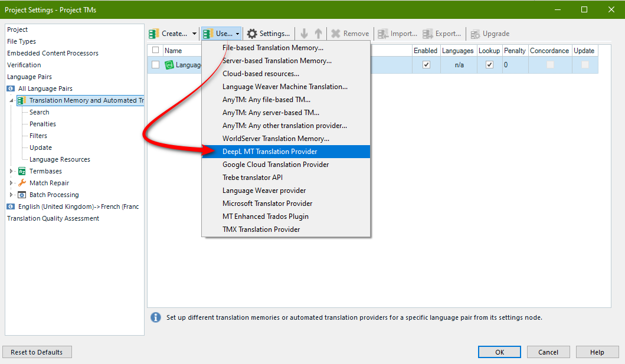Click the Cancel button
Image resolution: width=625 pixels, height=364 pixels.
point(548,352)
